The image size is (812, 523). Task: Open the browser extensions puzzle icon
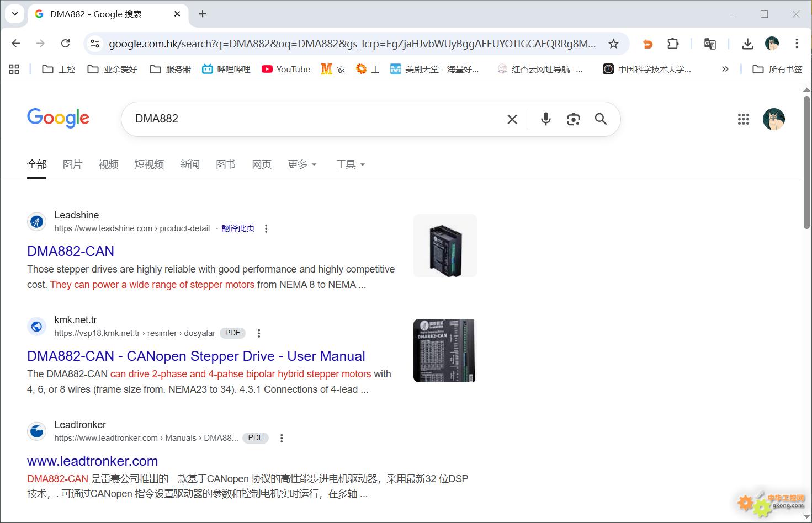(x=673, y=44)
